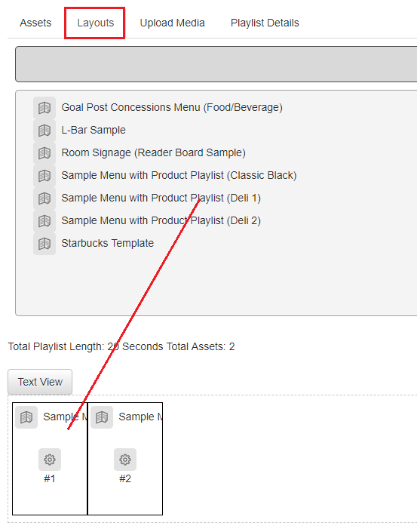Viewport: 417px width, 532px height.
Task: Select Starbucks Template layout name
Action: 108,243
